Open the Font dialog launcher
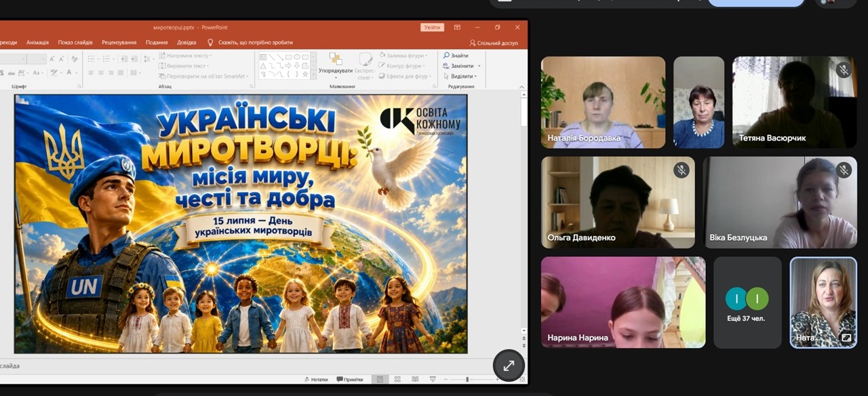 click(79, 86)
